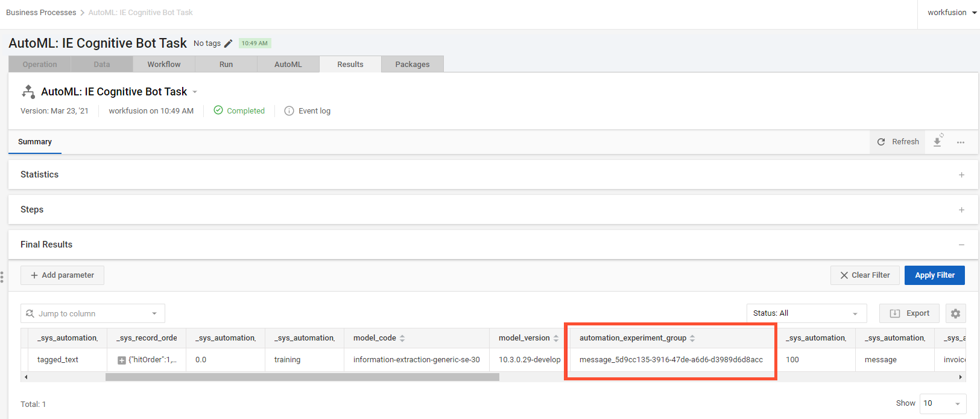Switch to the Run tab

coord(226,64)
